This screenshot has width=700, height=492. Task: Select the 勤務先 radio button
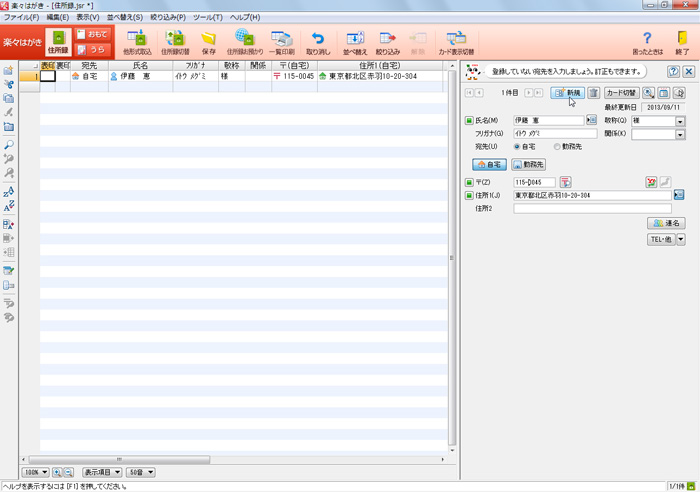(557, 146)
